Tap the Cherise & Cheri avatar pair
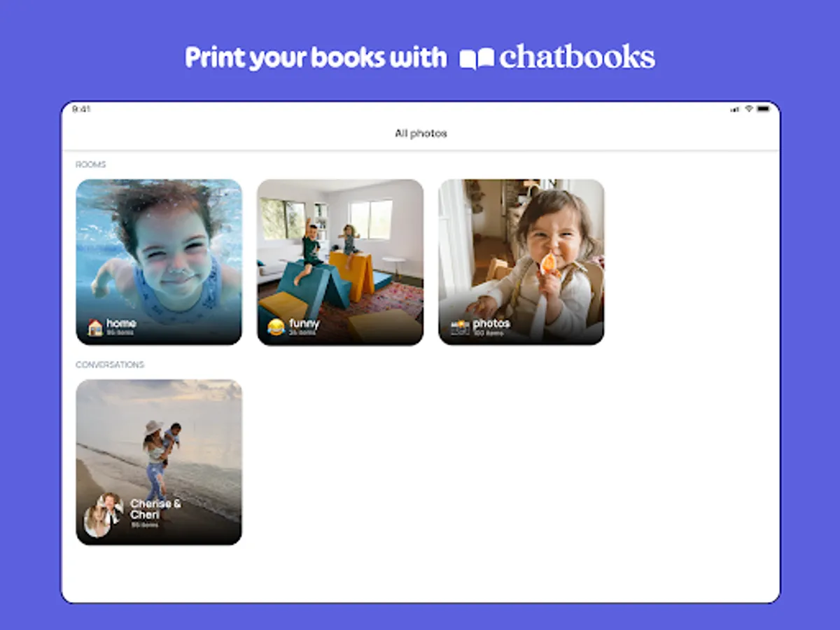This screenshot has height=630, width=840. [104, 514]
